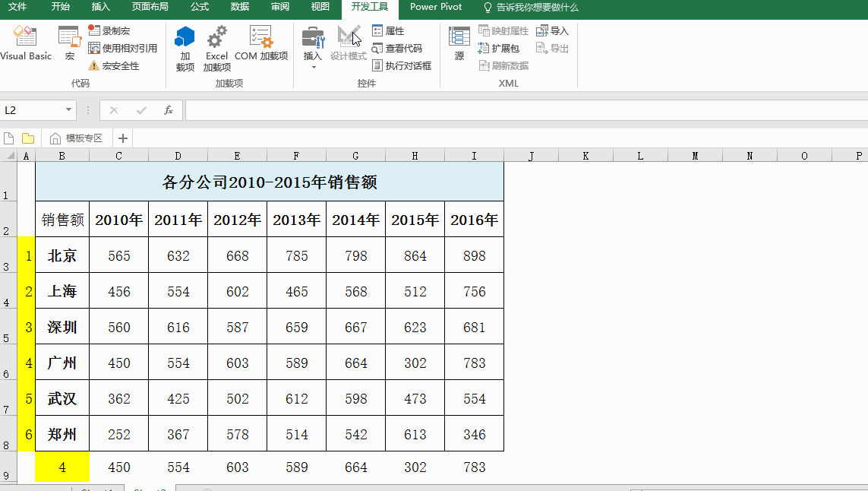This screenshot has height=491, width=868.
Task: Open the Name Box dropdown arrow
Action: (68, 110)
